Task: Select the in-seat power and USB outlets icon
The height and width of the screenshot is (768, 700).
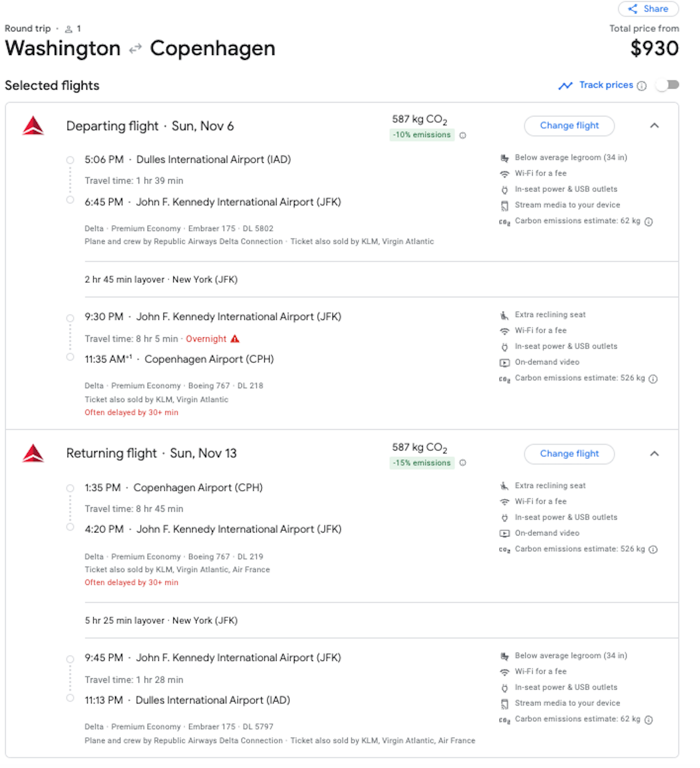Action: pos(506,189)
